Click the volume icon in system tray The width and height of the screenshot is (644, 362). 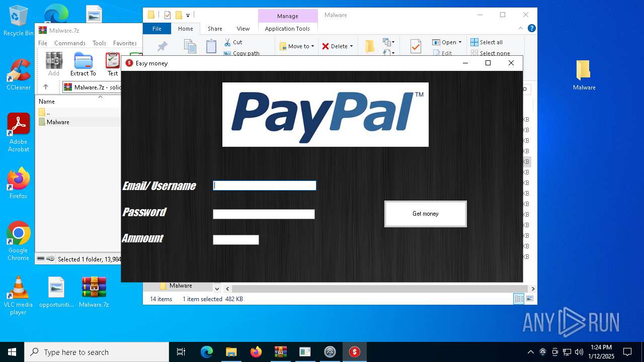point(579,352)
